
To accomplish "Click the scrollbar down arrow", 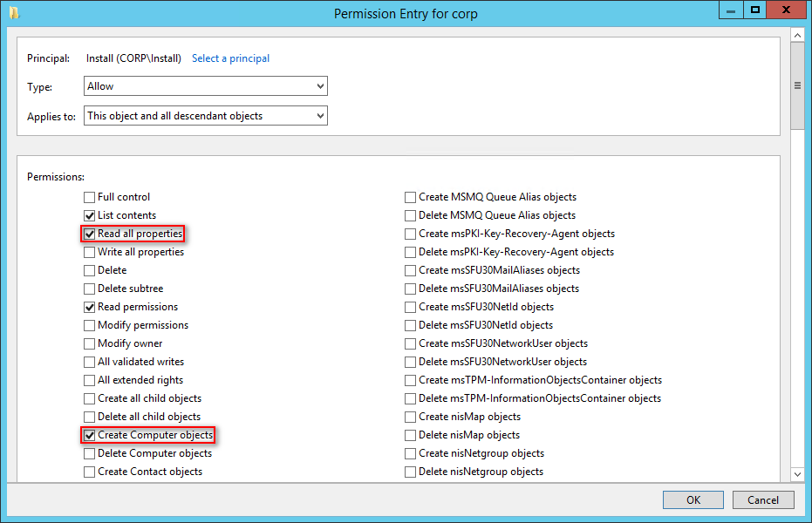I will point(797,474).
